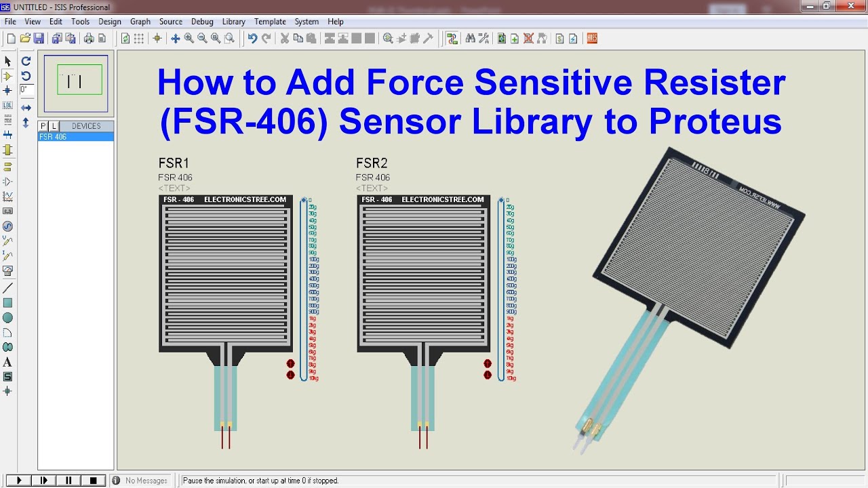Image resolution: width=868 pixels, height=488 pixels.
Task: Print the schematic
Action: (88, 39)
